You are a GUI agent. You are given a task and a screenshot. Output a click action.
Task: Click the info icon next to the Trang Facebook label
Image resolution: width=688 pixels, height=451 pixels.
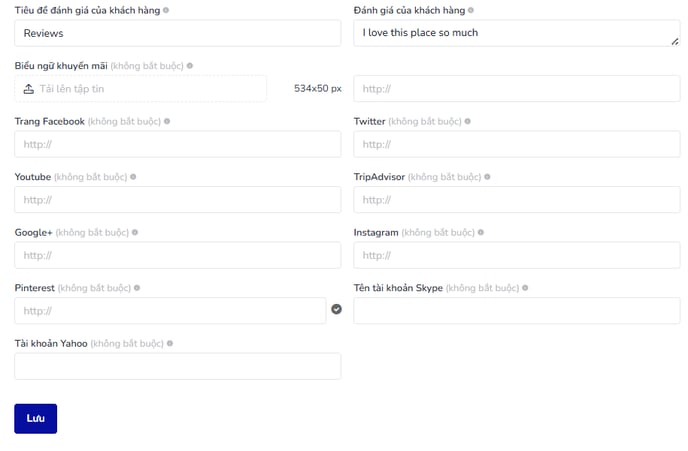(x=167, y=121)
